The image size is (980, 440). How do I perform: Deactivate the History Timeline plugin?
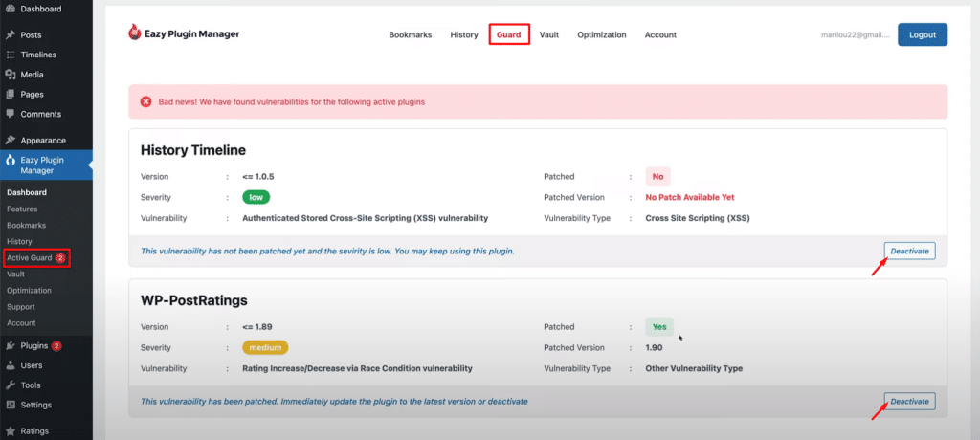tap(909, 252)
